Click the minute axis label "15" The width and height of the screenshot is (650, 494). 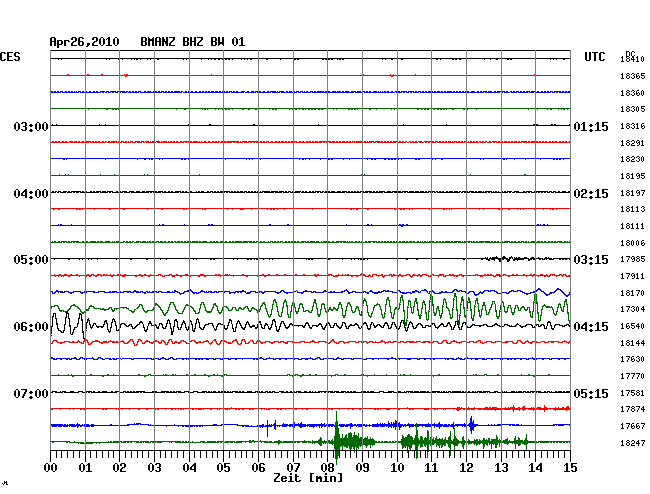(x=570, y=468)
